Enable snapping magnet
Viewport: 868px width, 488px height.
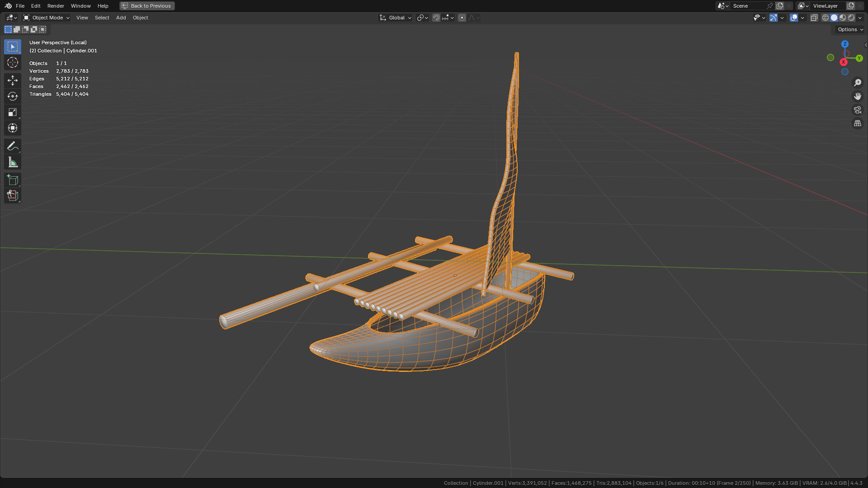pyautogui.click(x=436, y=18)
